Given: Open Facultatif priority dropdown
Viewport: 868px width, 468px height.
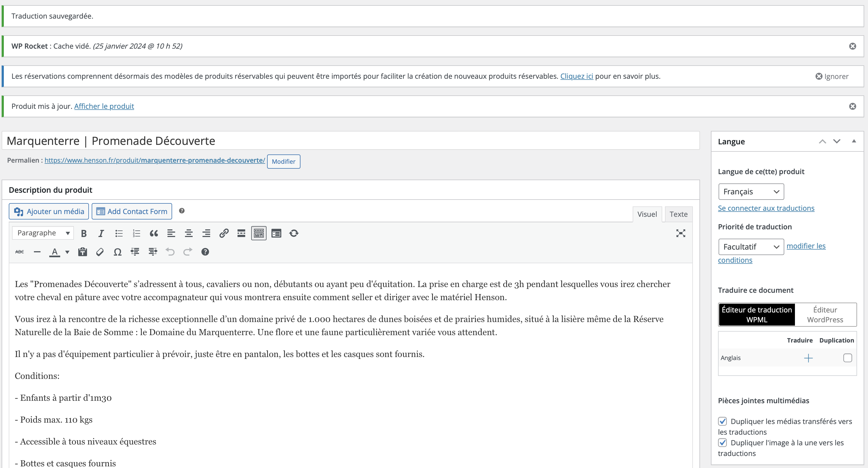Looking at the screenshot, I should point(751,247).
